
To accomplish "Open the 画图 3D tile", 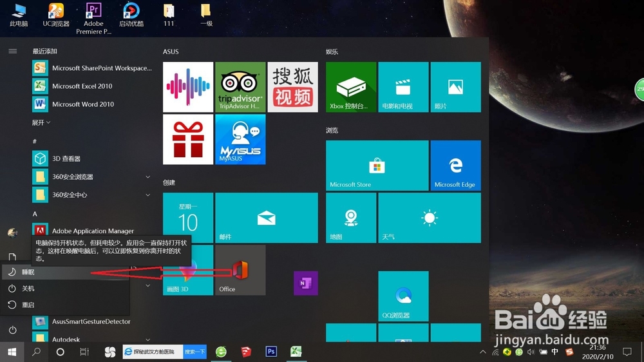I will tap(188, 270).
